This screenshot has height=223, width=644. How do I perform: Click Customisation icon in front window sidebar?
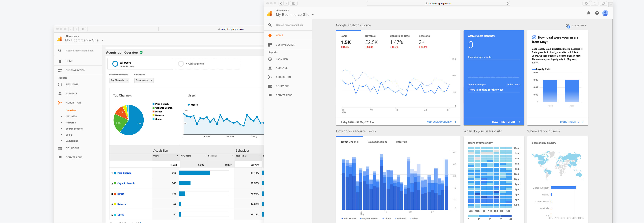(270, 45)
